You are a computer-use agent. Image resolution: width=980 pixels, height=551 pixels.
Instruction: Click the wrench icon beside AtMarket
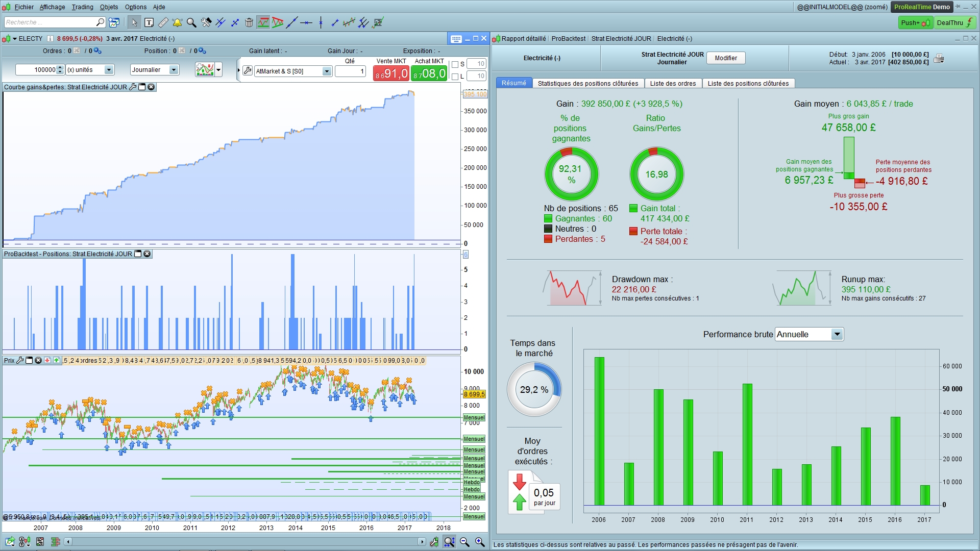248,71
